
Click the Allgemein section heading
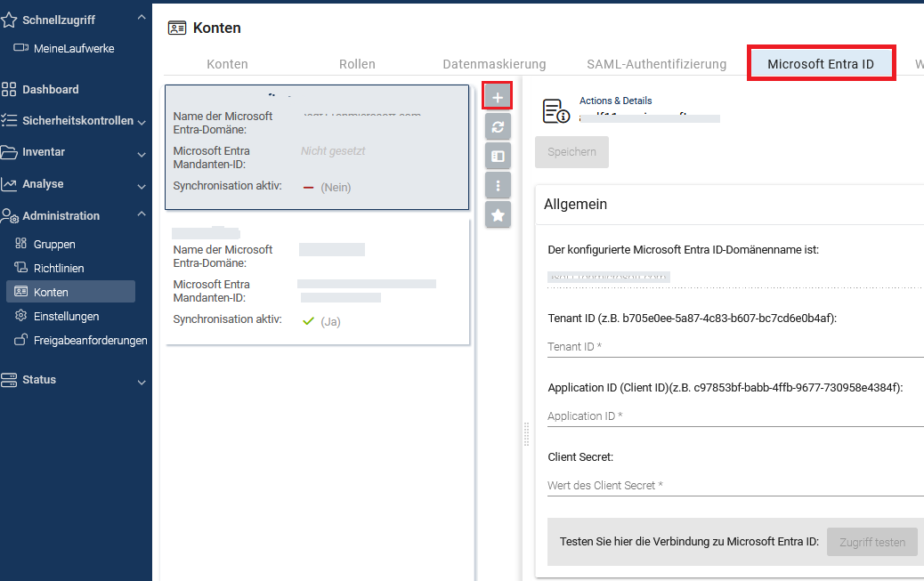pos(575,204)
